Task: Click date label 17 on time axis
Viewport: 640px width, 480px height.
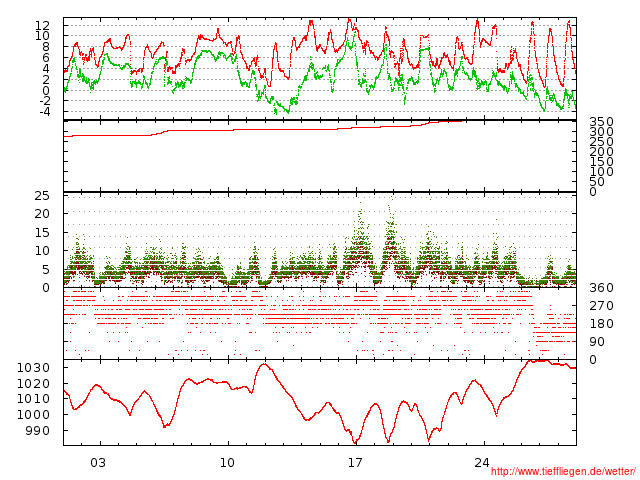Action: [x=355, y=463]
